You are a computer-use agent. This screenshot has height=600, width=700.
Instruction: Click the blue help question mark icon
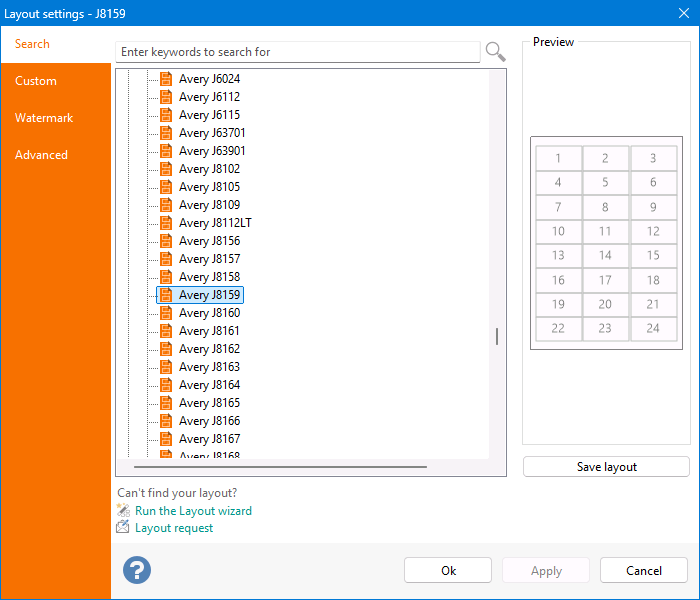click(x=136, y=570)
